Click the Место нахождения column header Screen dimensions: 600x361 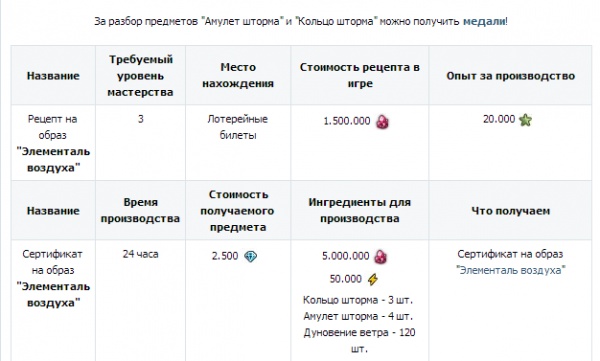coord(238,75)
